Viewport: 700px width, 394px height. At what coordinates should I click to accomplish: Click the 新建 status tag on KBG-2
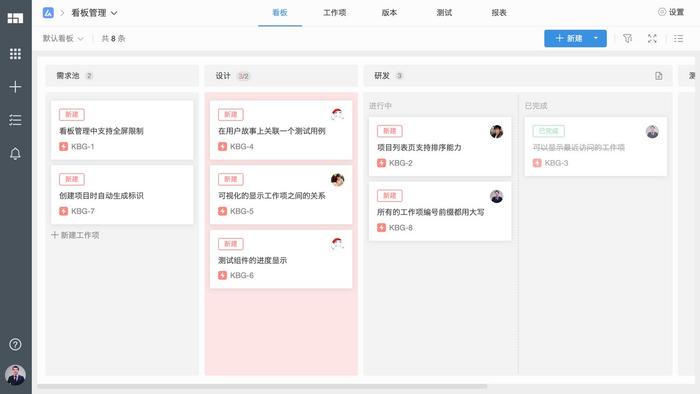point(390,131)
